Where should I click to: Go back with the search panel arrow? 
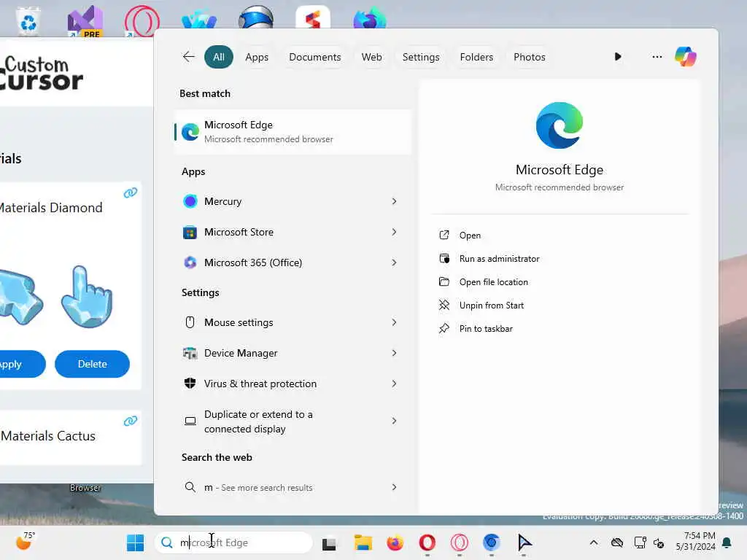pyautogui.click(x=188, y=57)
